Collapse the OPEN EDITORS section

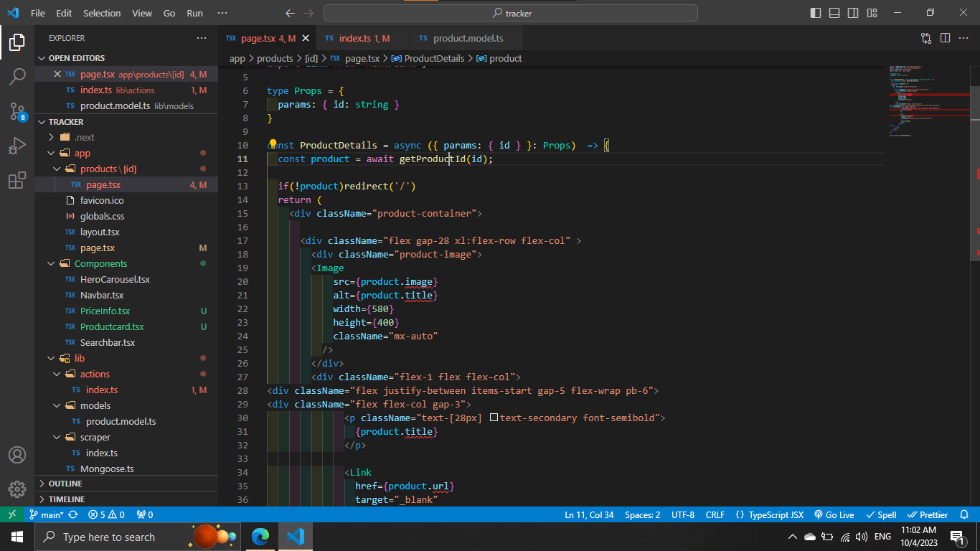tap(65, 57)
